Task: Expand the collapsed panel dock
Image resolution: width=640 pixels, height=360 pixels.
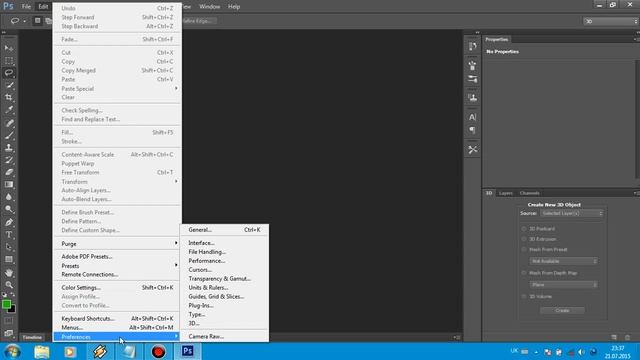Action: (x=477, y=32)
